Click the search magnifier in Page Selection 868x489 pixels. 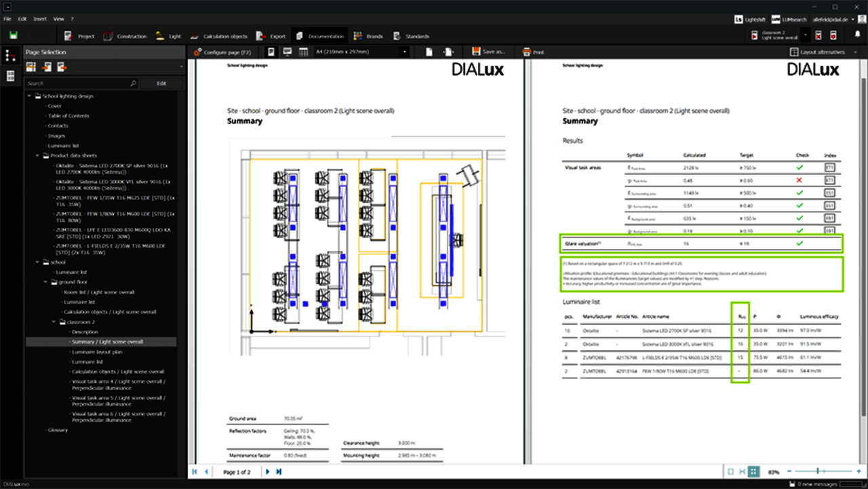133,83
